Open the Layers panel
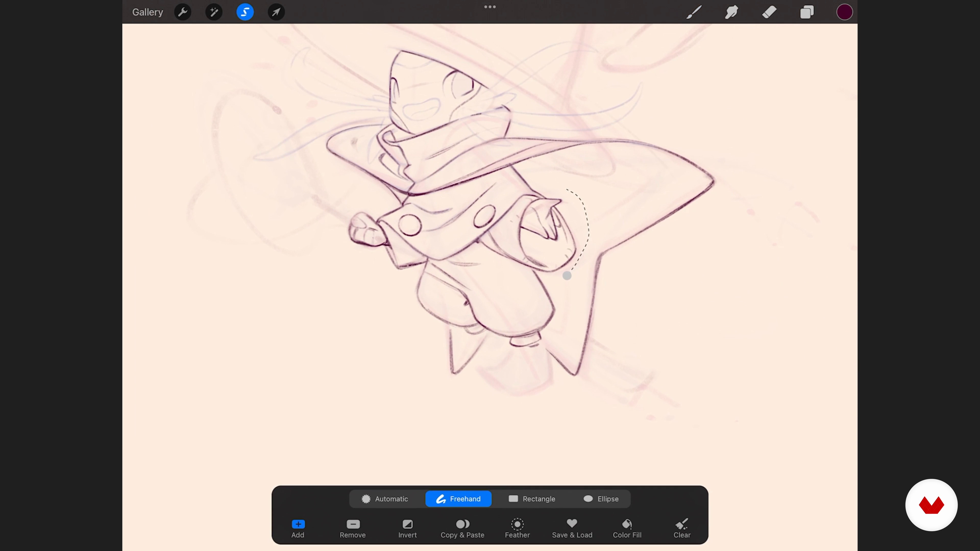 [807, 12]
